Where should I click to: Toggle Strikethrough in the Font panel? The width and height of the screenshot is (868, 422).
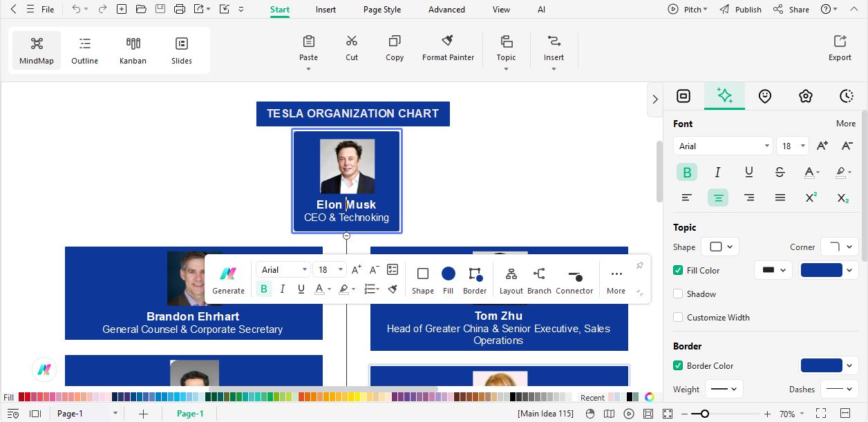tap(780, 172)
